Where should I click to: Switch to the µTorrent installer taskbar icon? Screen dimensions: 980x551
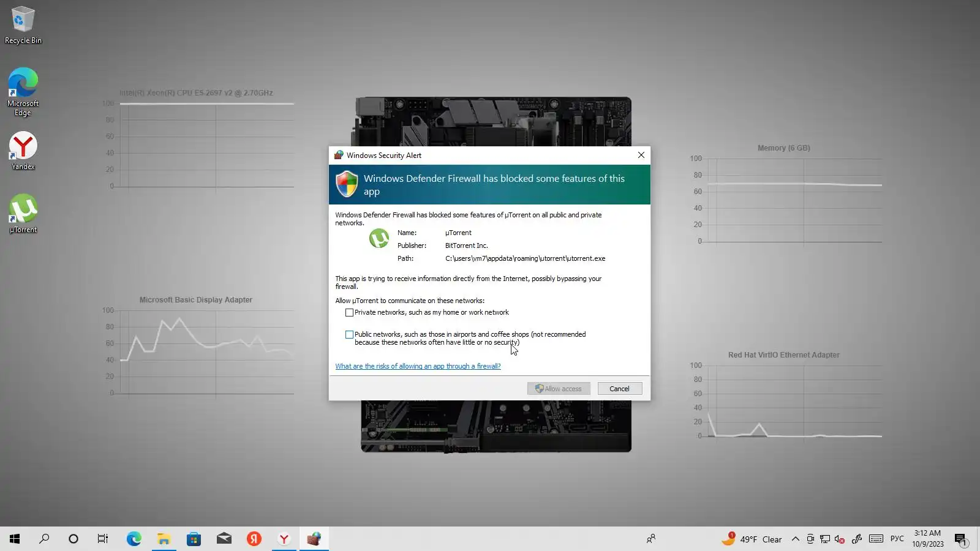(x=314, y=539)
